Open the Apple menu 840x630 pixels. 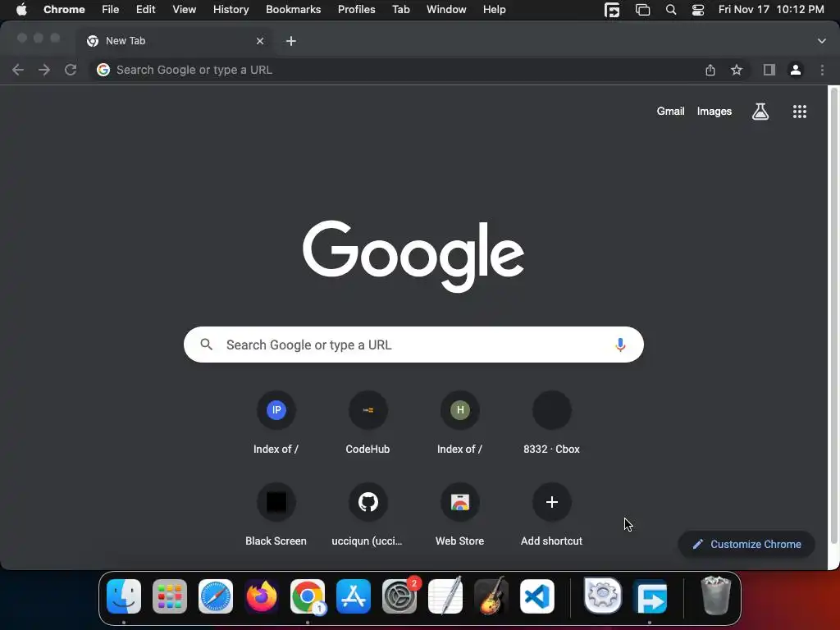[21, 10]
